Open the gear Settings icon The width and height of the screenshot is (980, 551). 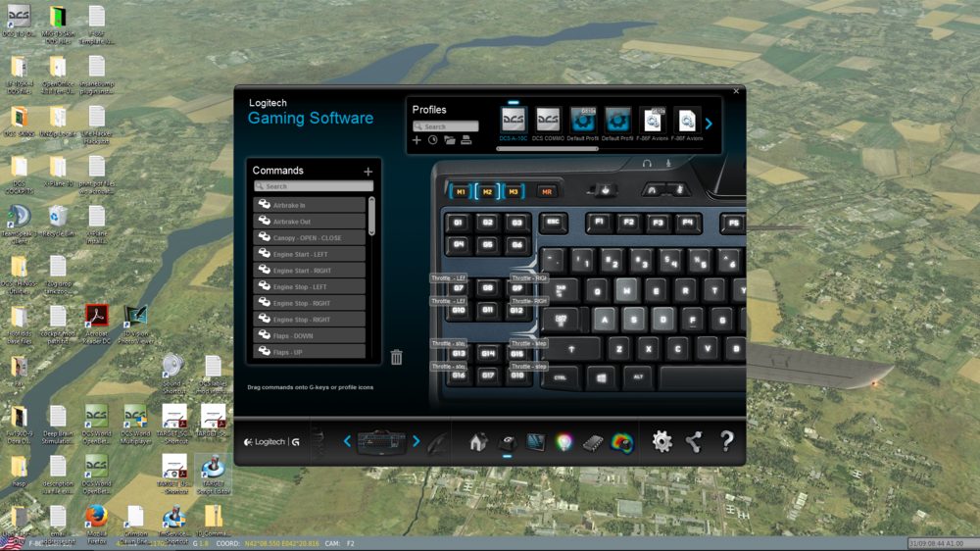661,441
